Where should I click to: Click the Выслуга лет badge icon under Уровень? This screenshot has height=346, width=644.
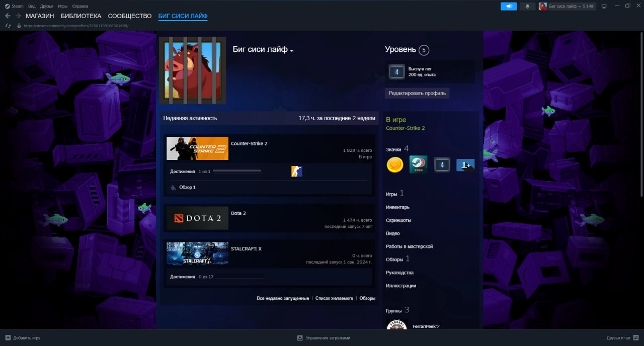tap(397, 72)
